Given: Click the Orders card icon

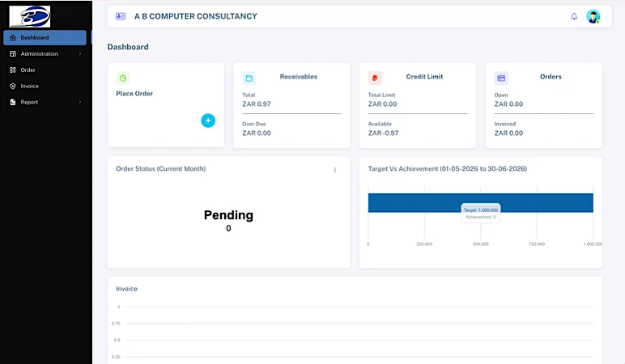Looking at the screenshot, I should [x=501, y=78].
